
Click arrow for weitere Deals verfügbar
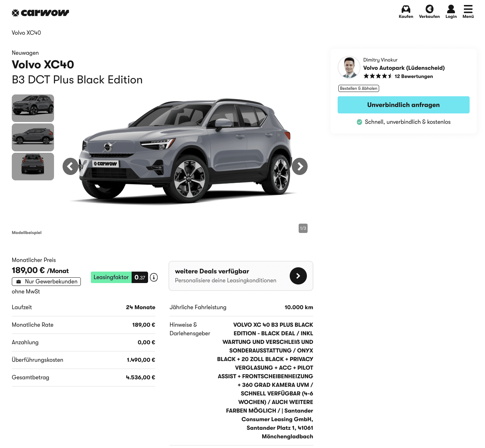[x=298, y=276]
